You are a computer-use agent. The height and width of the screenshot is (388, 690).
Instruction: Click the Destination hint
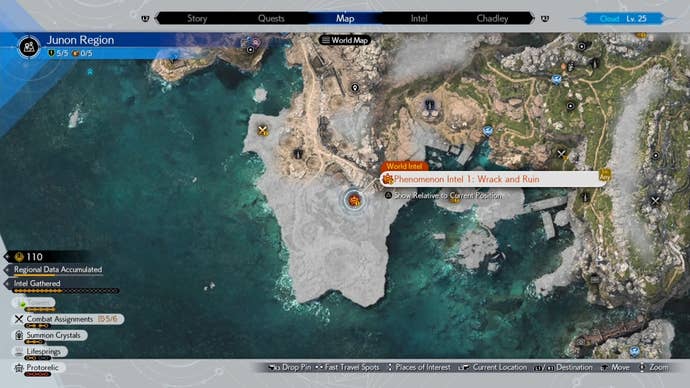pos(563,367)
